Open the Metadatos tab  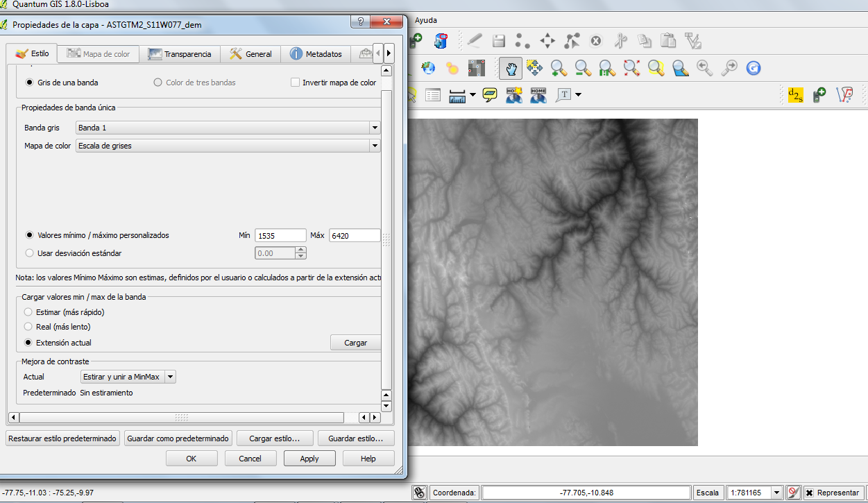click(316, 54)
